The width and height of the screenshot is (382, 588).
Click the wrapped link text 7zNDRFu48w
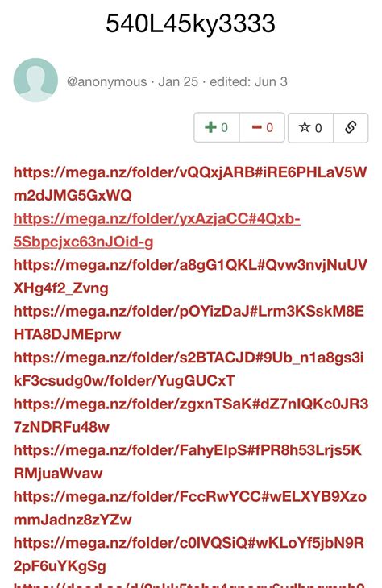tap(61, 427)
